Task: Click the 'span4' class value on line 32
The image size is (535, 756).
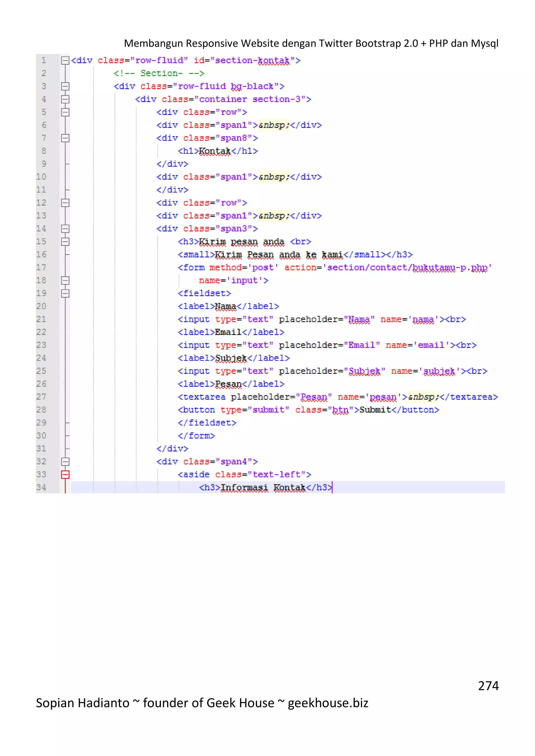Action: click(234, 462)
